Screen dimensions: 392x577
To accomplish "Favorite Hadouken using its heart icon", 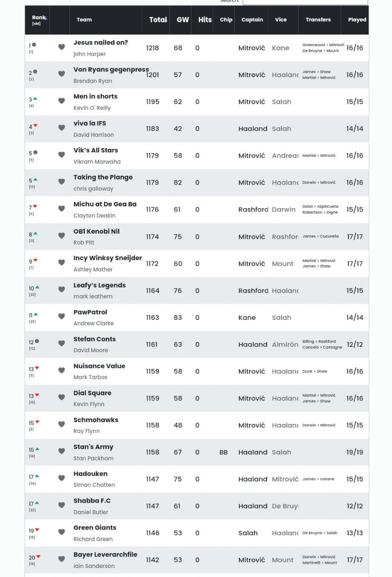I will [61, 478].
